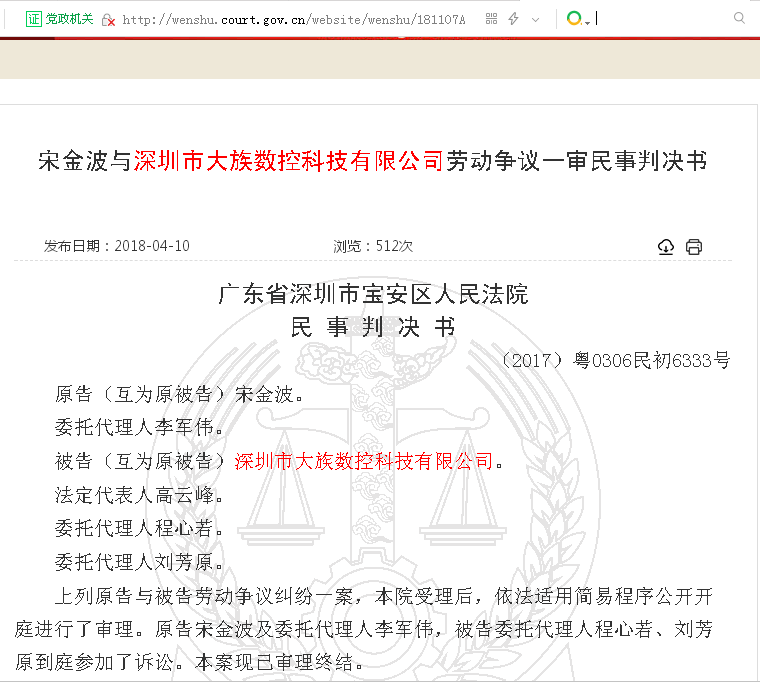The image size is (760, 683).
Task: Click the 浏览：512次 view count
Action: 373,246
